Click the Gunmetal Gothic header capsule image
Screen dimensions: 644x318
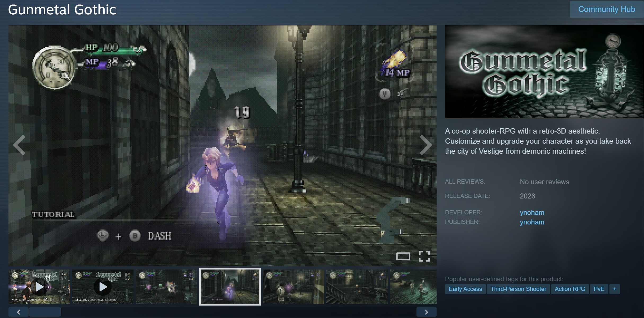pos(544,72)
